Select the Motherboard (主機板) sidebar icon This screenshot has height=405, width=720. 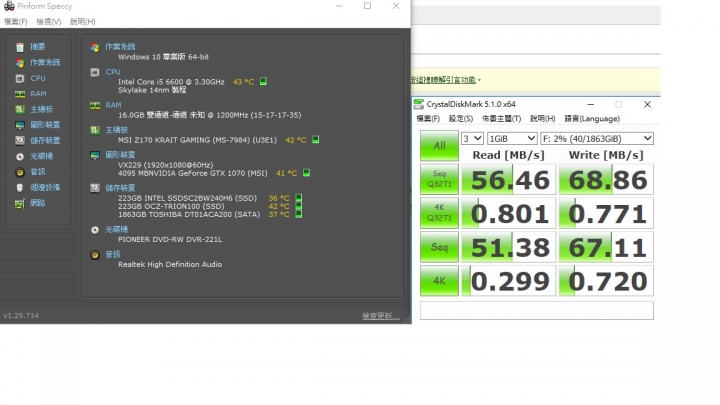[x=20, y=109]
